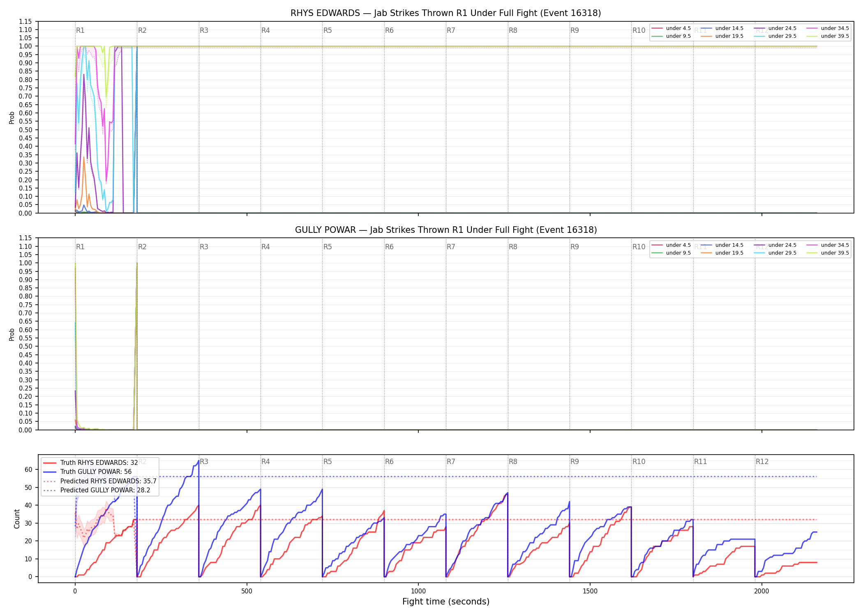Image resolution: width=863 pixels, height=616 pixels.
Task: Select 'Truth GULLY POWAR: 56' legend item
Action: point(87,471)
